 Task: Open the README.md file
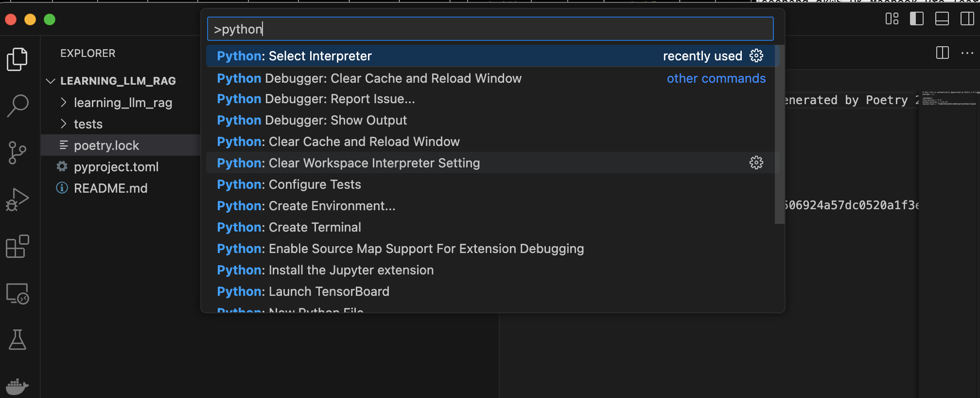click(x=121, y=188)
